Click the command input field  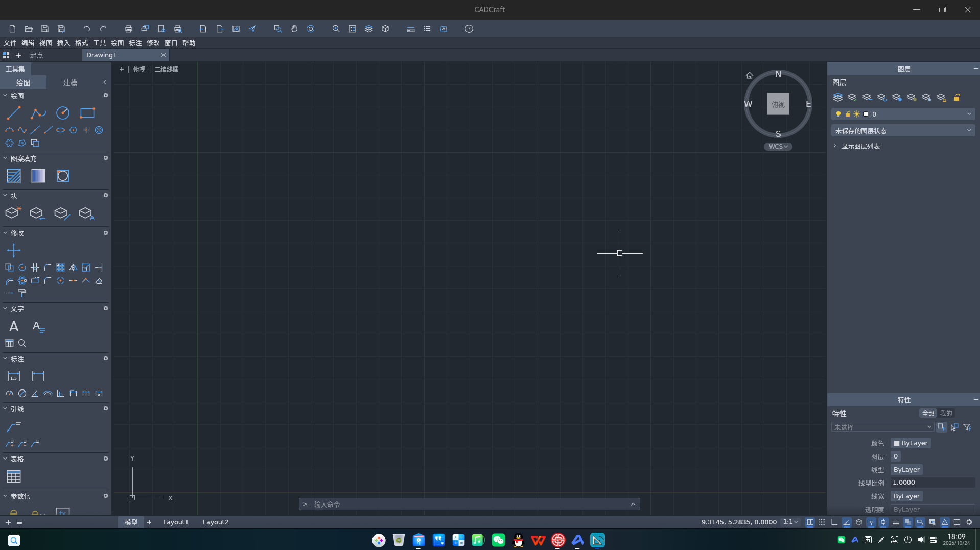point(469,505)
